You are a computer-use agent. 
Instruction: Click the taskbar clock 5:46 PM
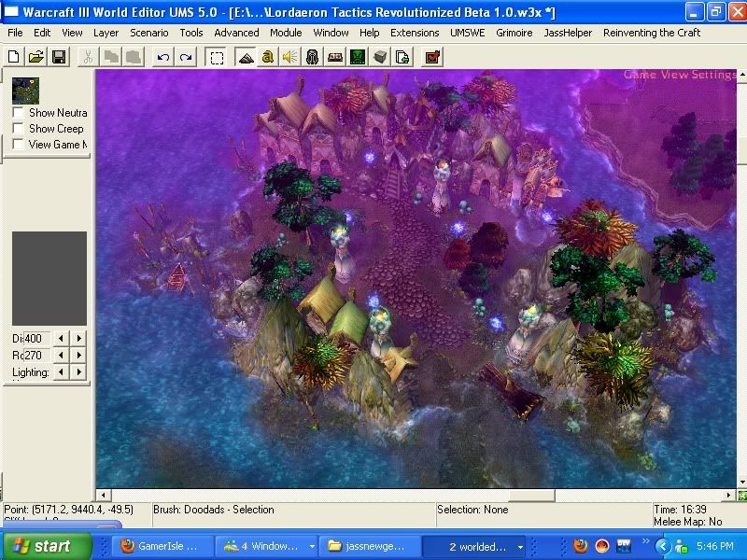[714, 546]
